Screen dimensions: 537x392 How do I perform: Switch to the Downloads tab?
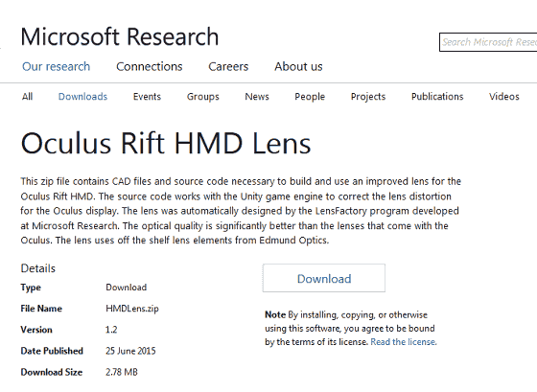[x=82, y=97]
